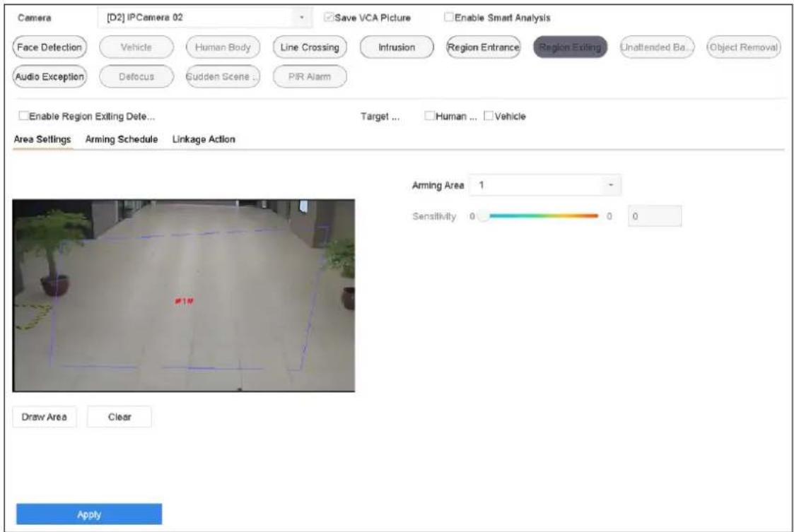Viewport: 794px width, 532px height.
Task: Select Human Body detection type
Action: click(x=223, y=47)
